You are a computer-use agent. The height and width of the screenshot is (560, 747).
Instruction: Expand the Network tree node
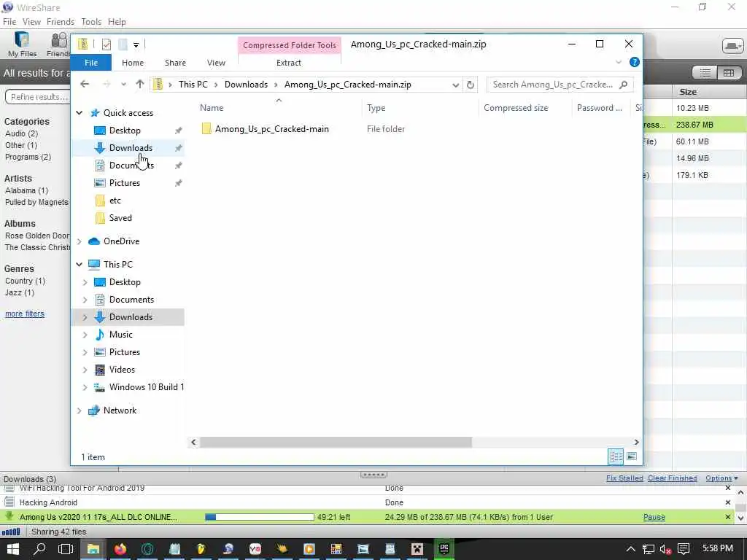point(79,411)
